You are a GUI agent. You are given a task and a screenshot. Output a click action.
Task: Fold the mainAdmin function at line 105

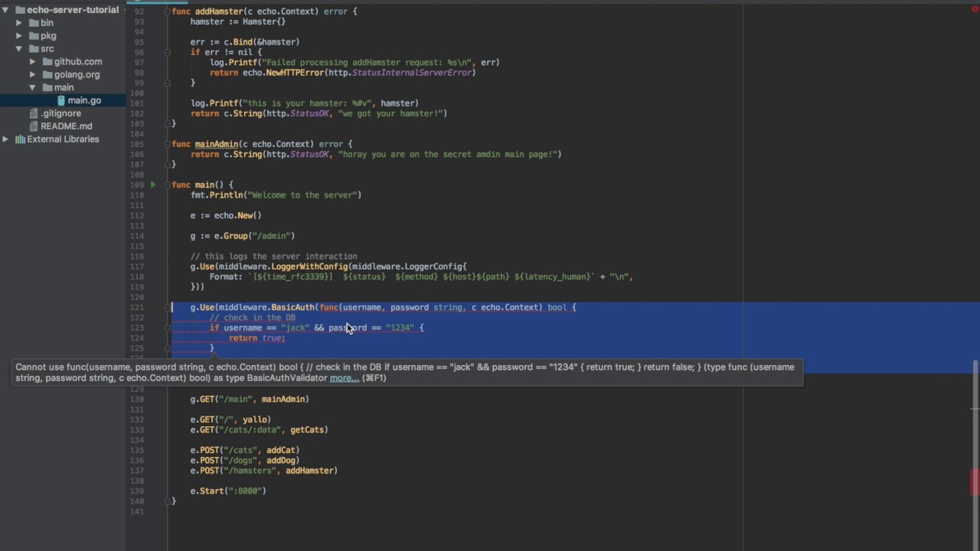[168, 144]
